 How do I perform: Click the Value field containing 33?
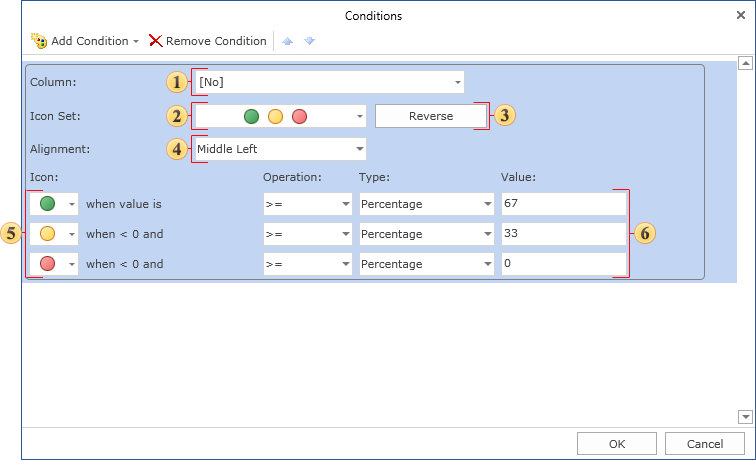pyautogui.click(x=564, y=234)
